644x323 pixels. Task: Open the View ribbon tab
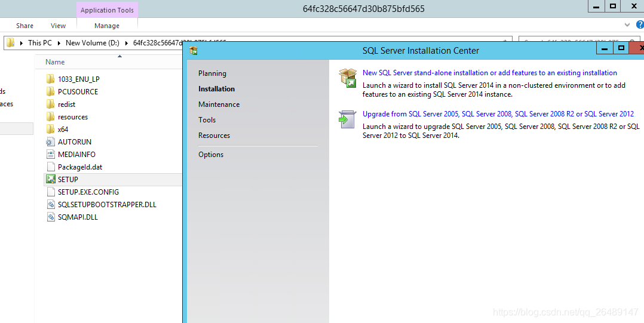(58, 26)
